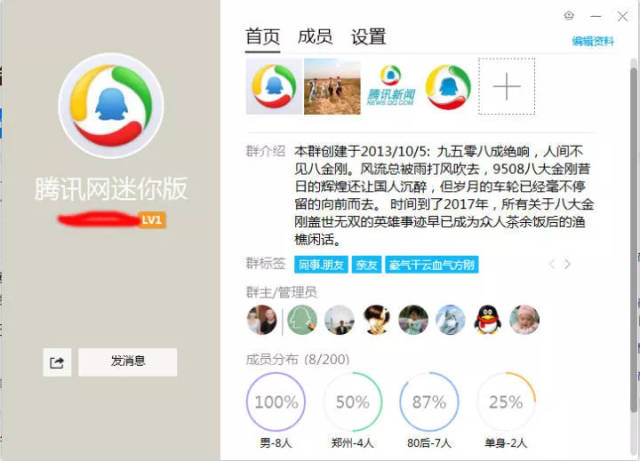Viewport: 640px width, 461px height.
Task: Click the 豪气干云血气方刚 tag
Action: point(431,265)
